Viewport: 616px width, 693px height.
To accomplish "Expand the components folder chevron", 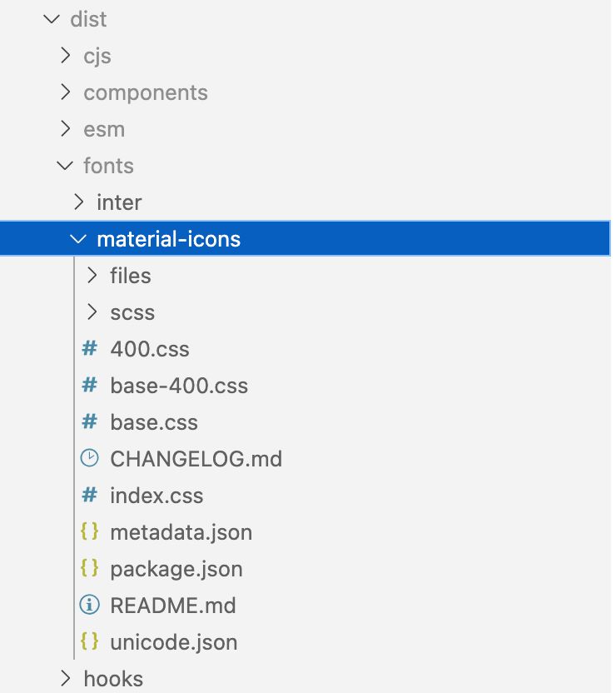I will 66,92.
